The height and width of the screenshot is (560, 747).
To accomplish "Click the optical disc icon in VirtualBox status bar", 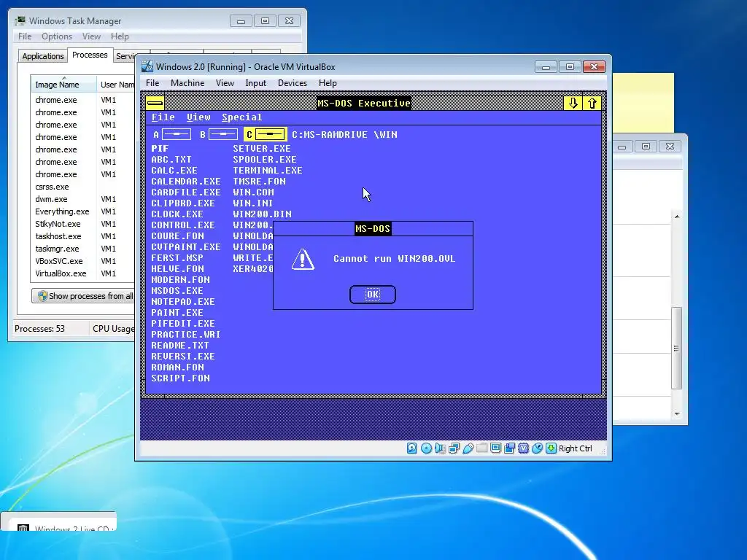I will pos(426,448).
